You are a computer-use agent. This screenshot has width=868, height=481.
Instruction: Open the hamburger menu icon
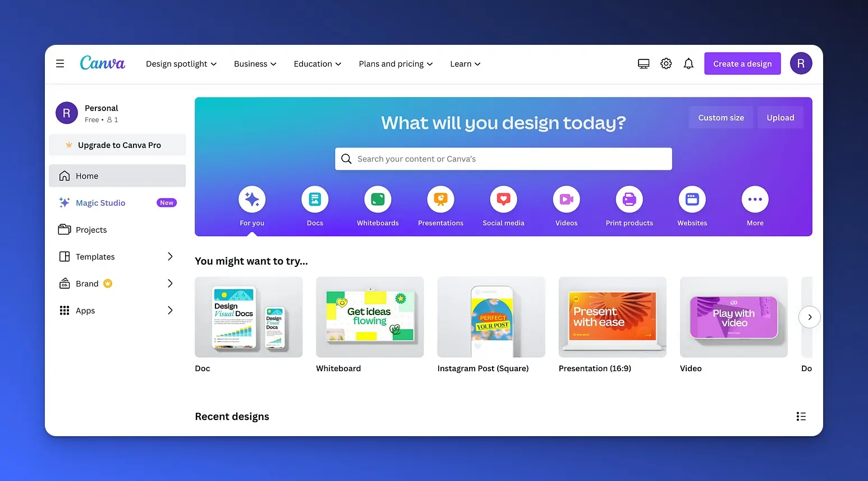[60, 64]
